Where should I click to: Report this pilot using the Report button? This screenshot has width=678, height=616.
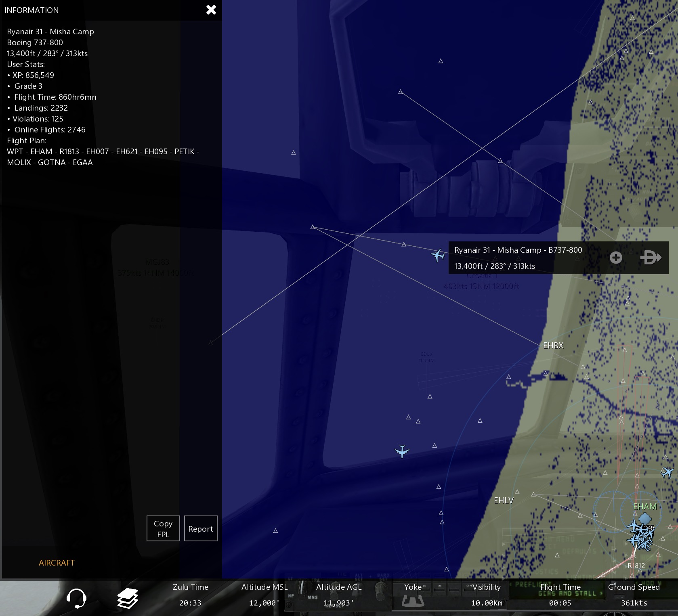[x=201, y=528]
